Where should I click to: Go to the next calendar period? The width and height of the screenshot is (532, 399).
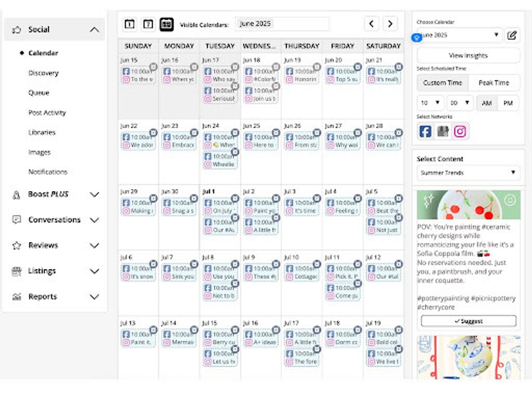(390, 24)
